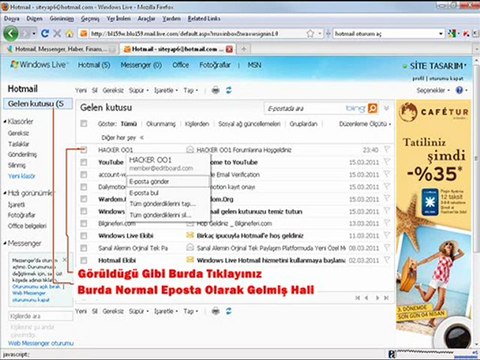Open the Gereksiz folder
The image size is (480, 360).
[18, 133]
